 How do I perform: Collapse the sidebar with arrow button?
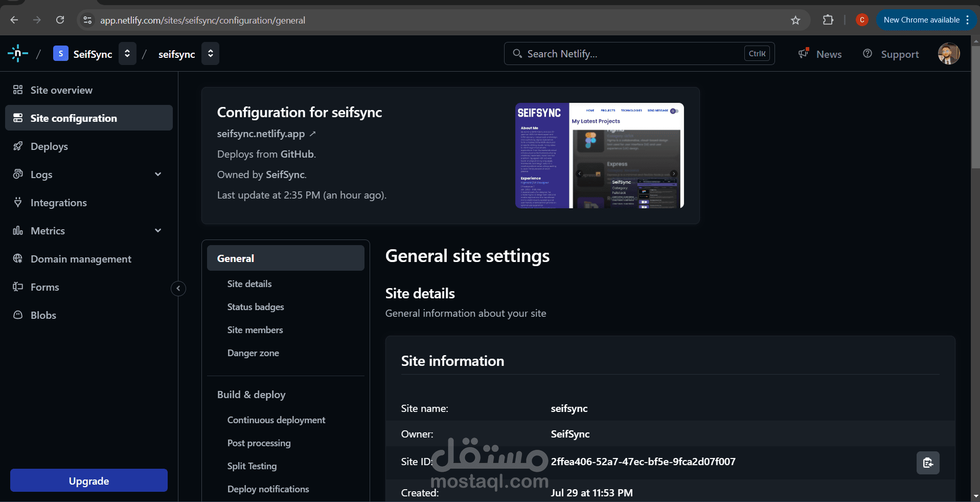point(178,288)
